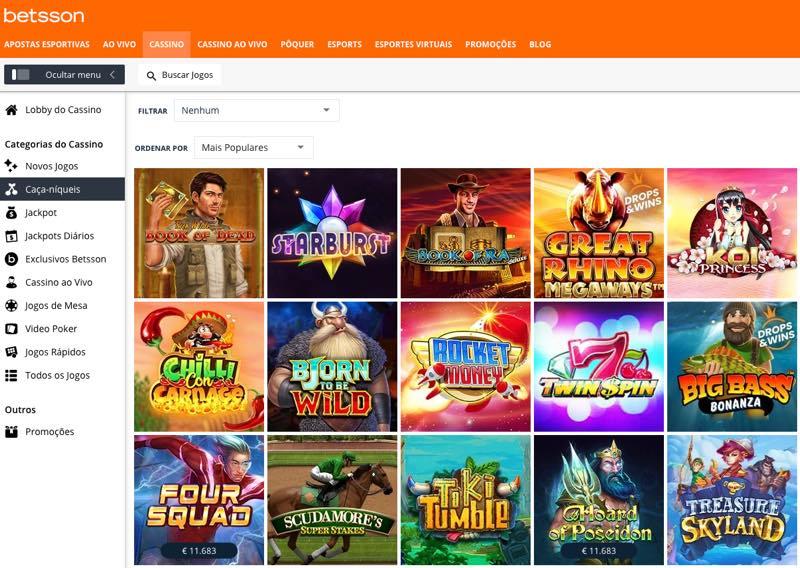Click the sidebar panel icon in Ocultar menu
Screen dimensions: 800x568
(x=20, y=75)
